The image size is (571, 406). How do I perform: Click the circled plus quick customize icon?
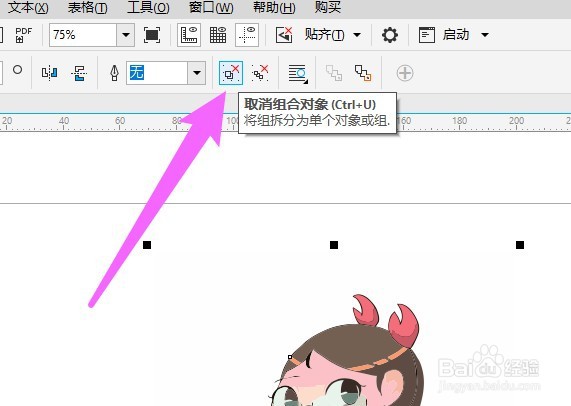(x=405, y=73)
